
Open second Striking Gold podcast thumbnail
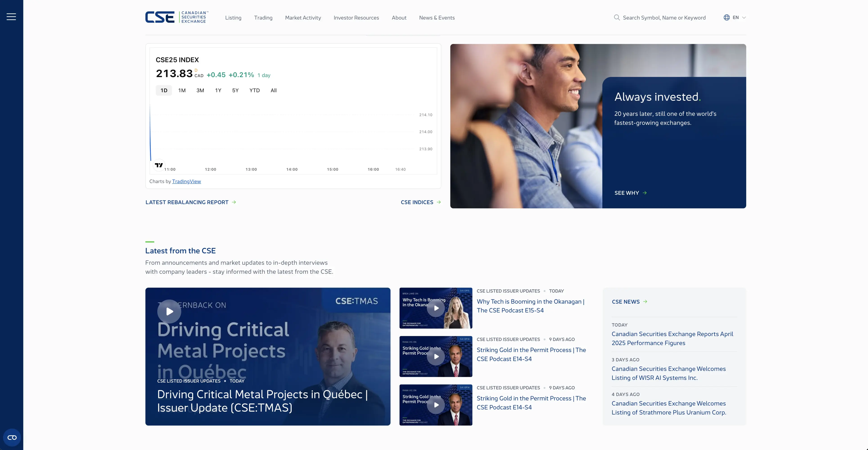pyautogui.click(x=436, y=405)
